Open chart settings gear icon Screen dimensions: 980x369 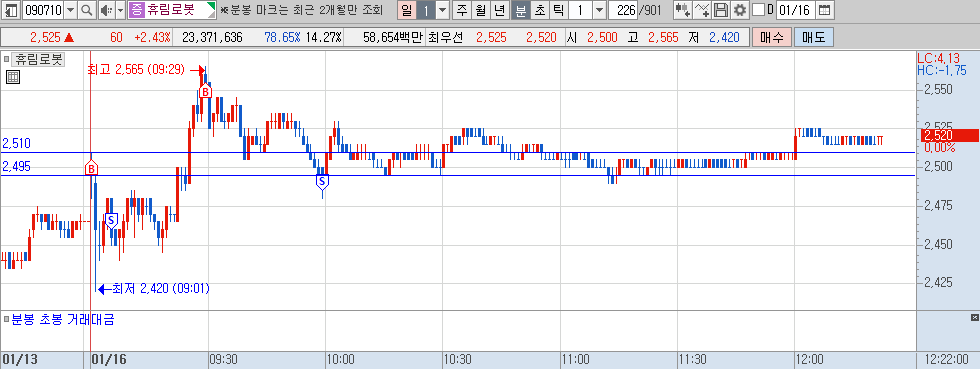click(x=740, y=10)
